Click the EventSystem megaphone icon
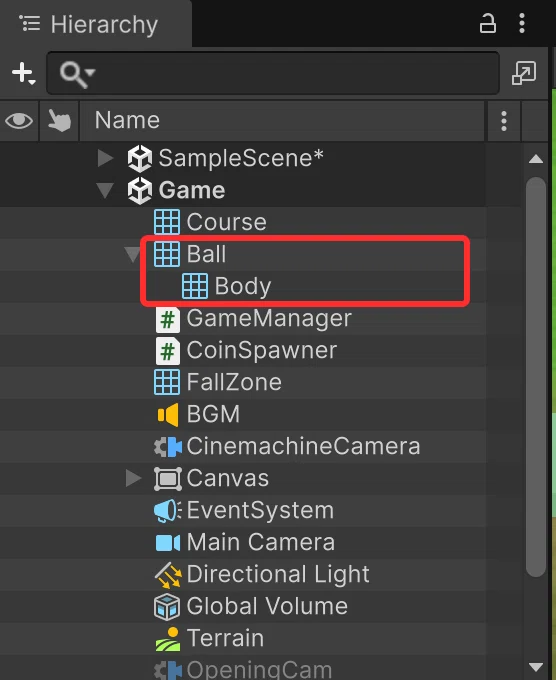Image resolution: width=556 pixels, height=680 pixels. tap(167, 510)
